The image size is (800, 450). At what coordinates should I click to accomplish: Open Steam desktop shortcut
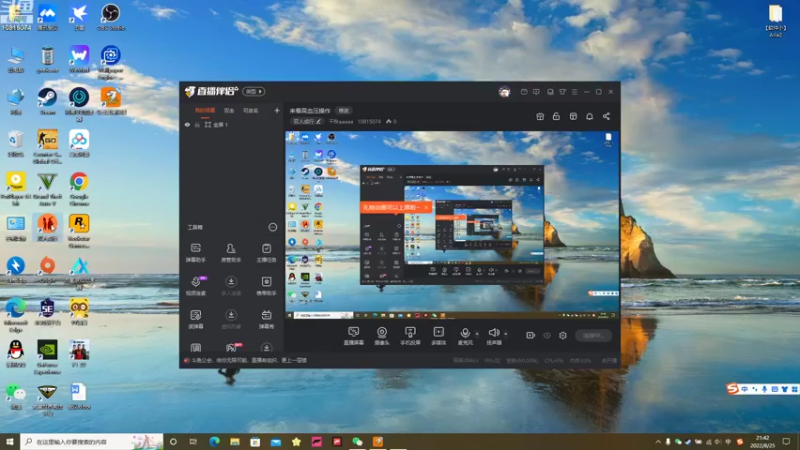click(47, 101)
